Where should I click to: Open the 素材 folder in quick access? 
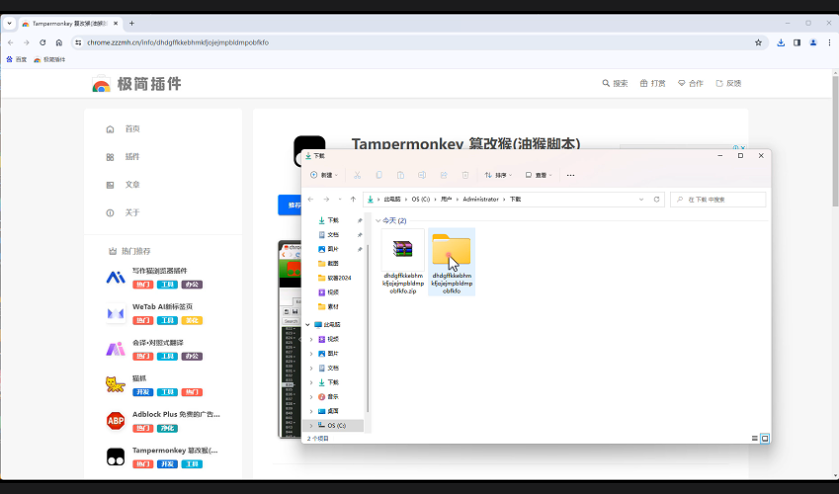tap(333, 307)
